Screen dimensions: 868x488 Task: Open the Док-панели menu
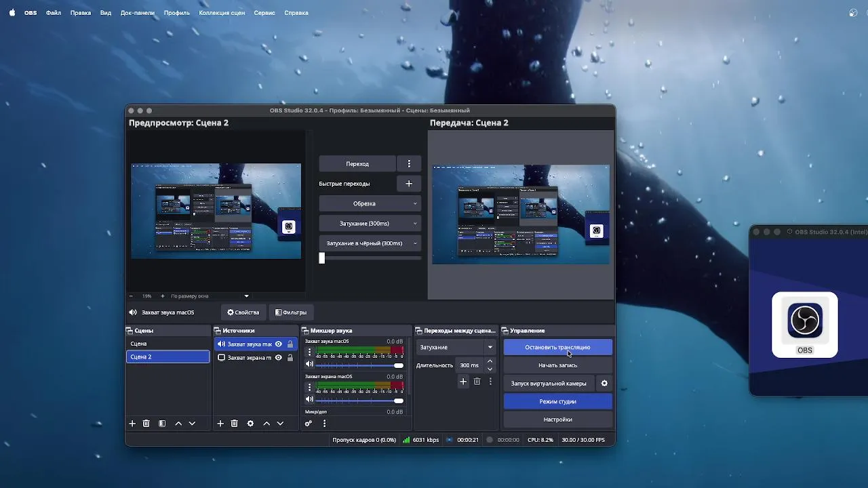(138, 13)
